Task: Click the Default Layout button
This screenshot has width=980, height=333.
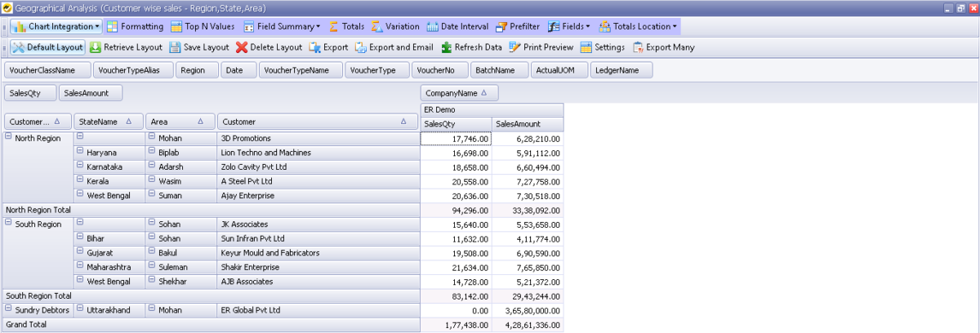Action: [x=47, y=47]
